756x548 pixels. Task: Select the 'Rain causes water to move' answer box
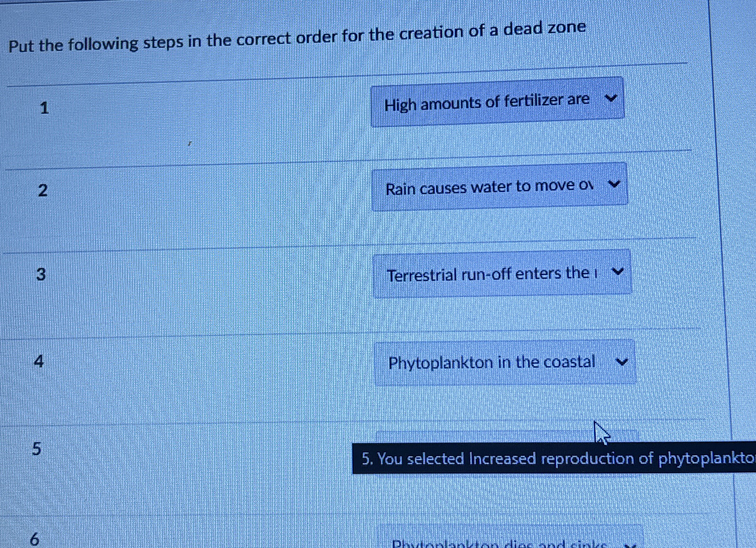pyautogui.click(x=489, y=188)
